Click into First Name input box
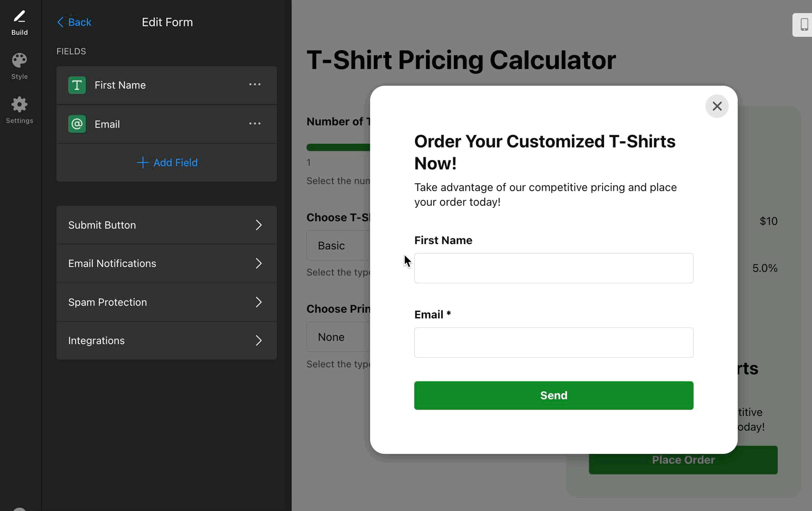The height and width of the screenshot is (511, 812). pos(553,268)
